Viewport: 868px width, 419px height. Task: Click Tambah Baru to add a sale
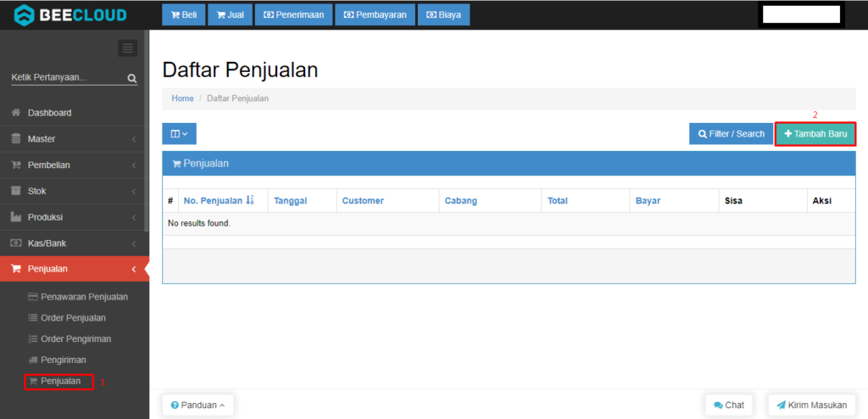(815, 133)
